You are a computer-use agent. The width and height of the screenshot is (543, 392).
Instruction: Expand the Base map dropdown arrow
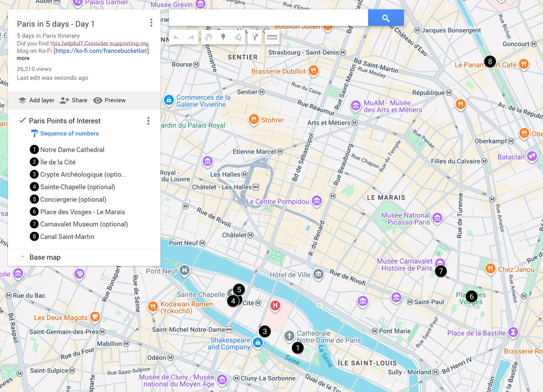pos(22,257)
